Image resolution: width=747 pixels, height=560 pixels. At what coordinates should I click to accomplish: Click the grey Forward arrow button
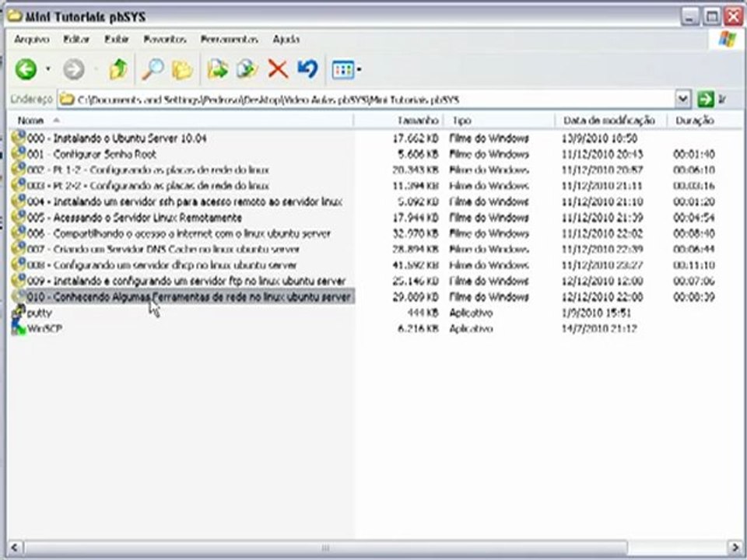pos(74,69)
